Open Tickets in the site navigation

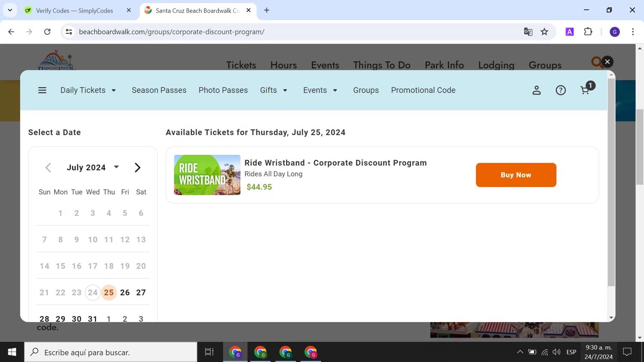241,65
